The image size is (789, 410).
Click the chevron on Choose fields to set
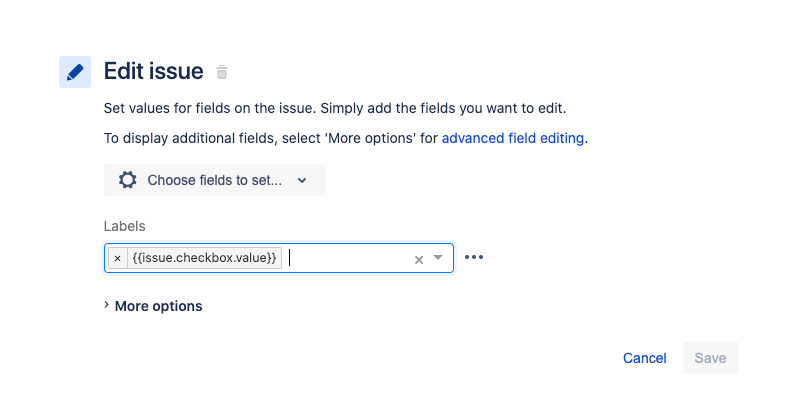302,180
